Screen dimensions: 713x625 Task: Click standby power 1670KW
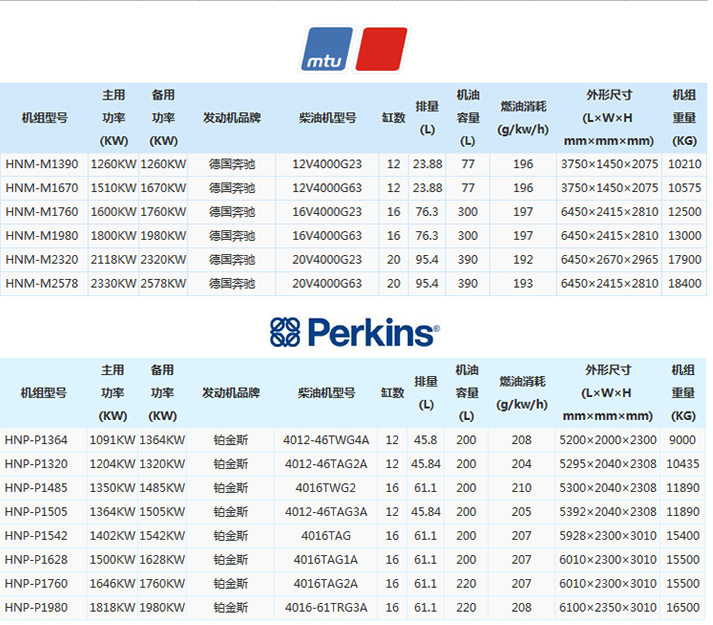(x=163, y=188)
